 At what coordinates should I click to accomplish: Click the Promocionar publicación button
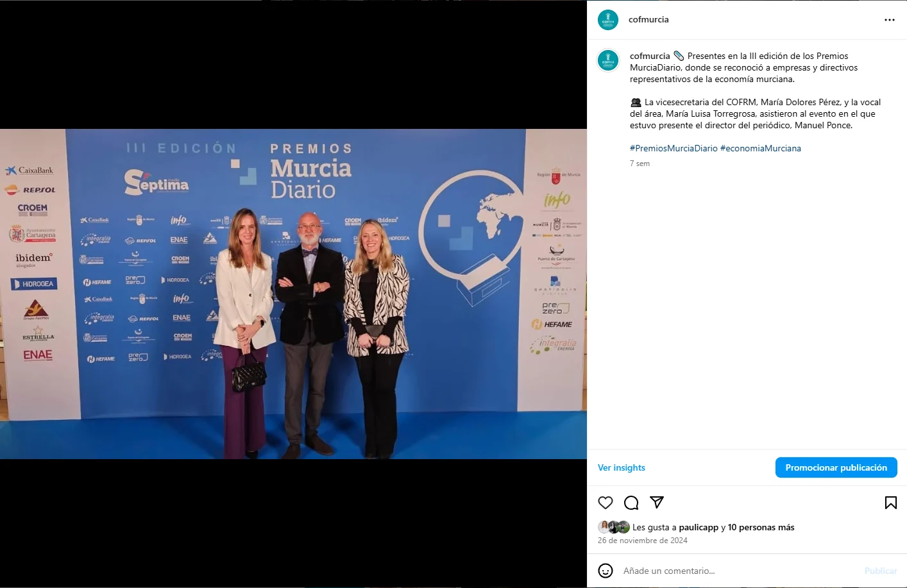coord(836,467)
